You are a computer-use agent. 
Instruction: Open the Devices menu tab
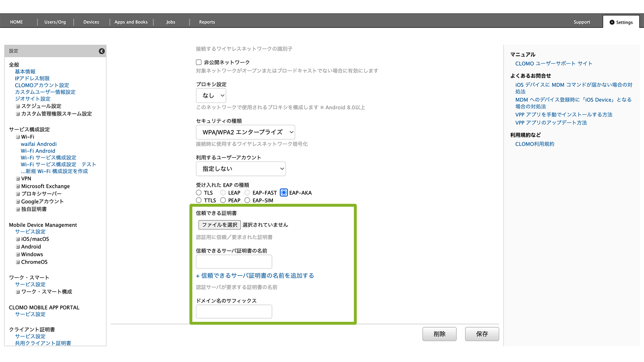pyautogui.click(x=91, y=22)
